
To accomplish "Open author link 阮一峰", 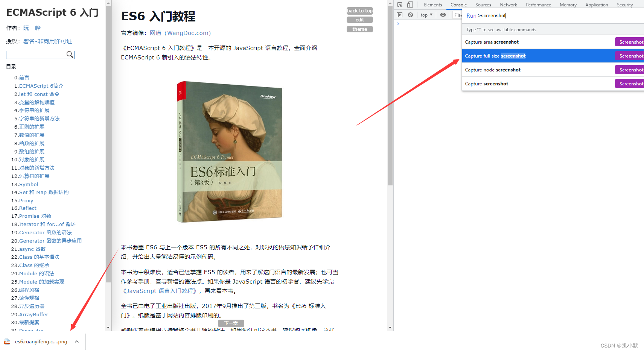I will point(32,28).
